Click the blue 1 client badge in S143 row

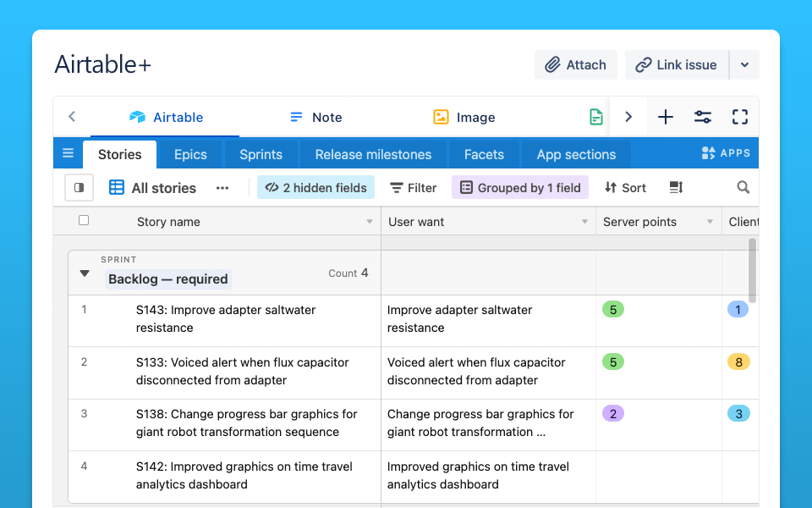pyautogui.click(x=738, y=310)
